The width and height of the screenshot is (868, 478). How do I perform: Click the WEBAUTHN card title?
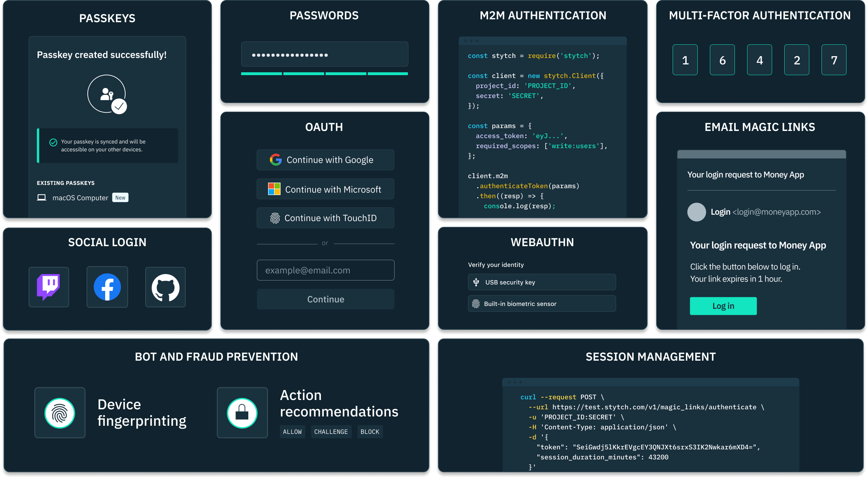tap(542, 242)
